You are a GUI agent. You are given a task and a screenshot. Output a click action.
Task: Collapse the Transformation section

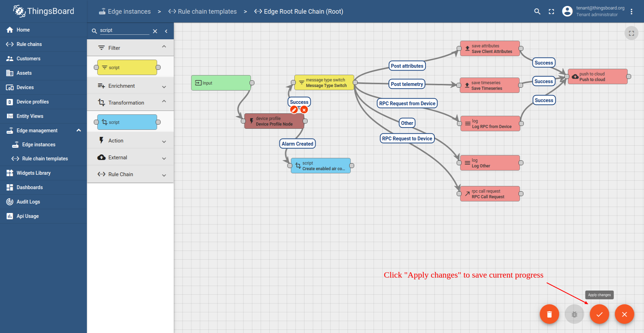click(130, 102)
